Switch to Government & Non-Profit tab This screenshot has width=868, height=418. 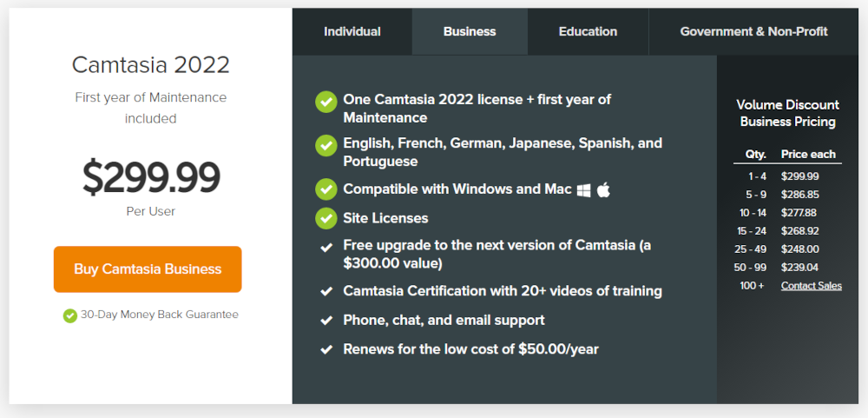tap(754, 31)
